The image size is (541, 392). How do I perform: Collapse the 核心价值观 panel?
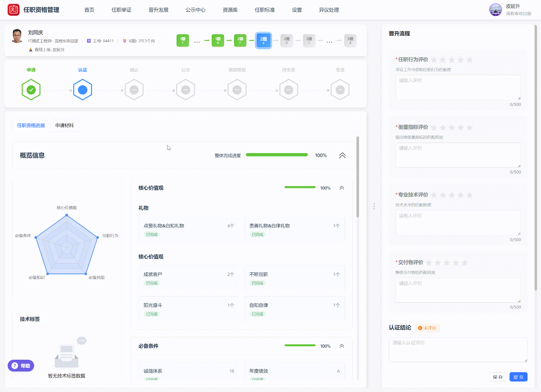pyautogui.click(x=341, y=188)
